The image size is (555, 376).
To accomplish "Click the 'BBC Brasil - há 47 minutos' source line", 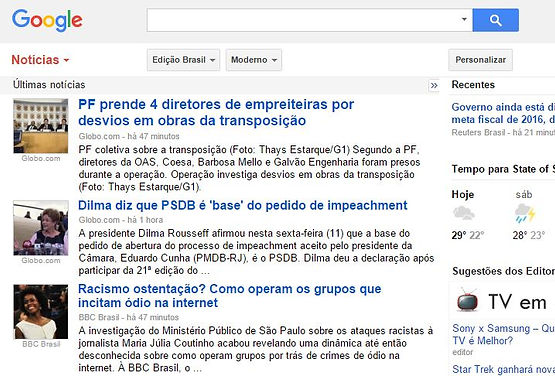I will [x=128, y=317].
